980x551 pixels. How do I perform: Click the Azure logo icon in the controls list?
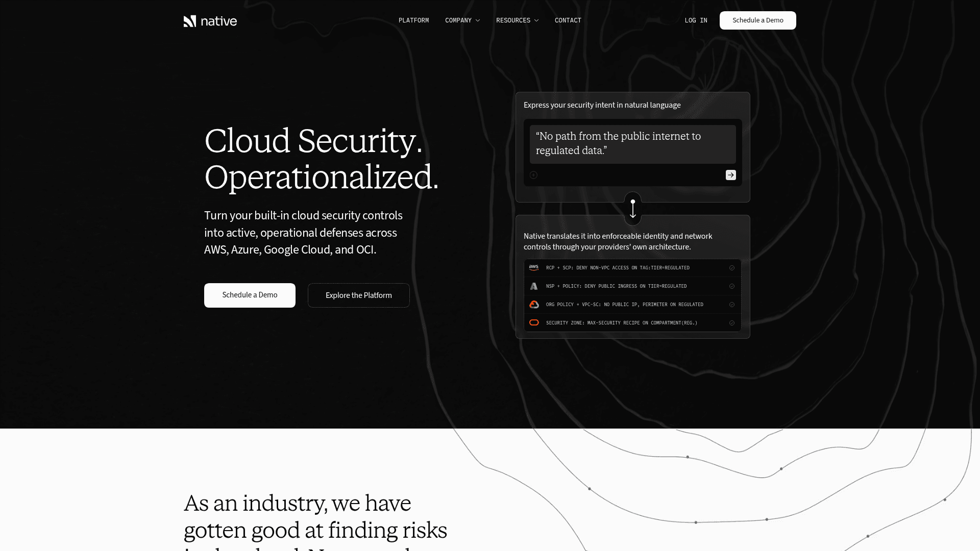[534, 286]
